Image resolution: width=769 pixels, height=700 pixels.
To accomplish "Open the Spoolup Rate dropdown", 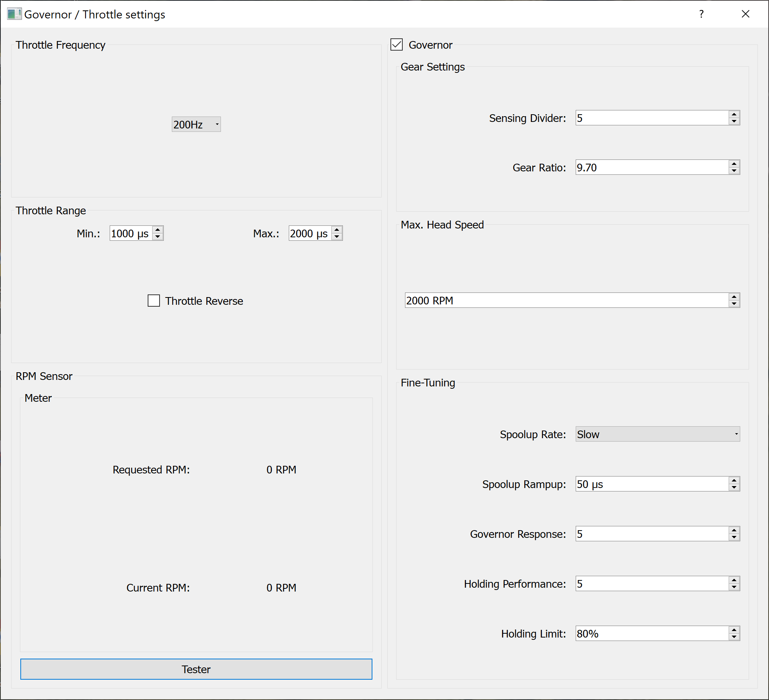I will coord(657,434).
